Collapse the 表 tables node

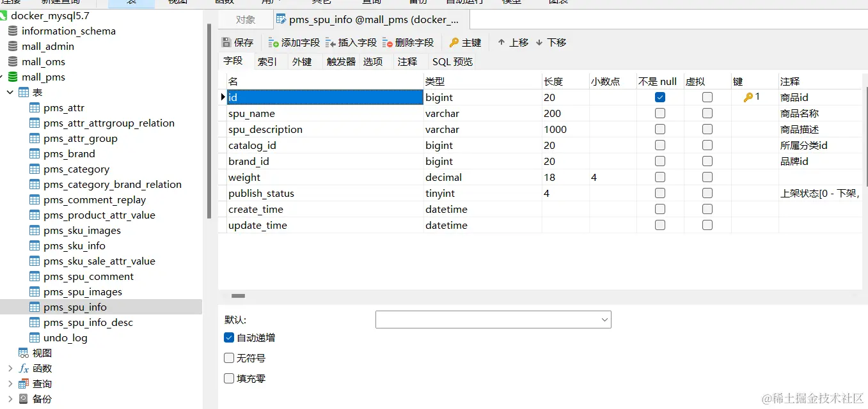(10, 92)
